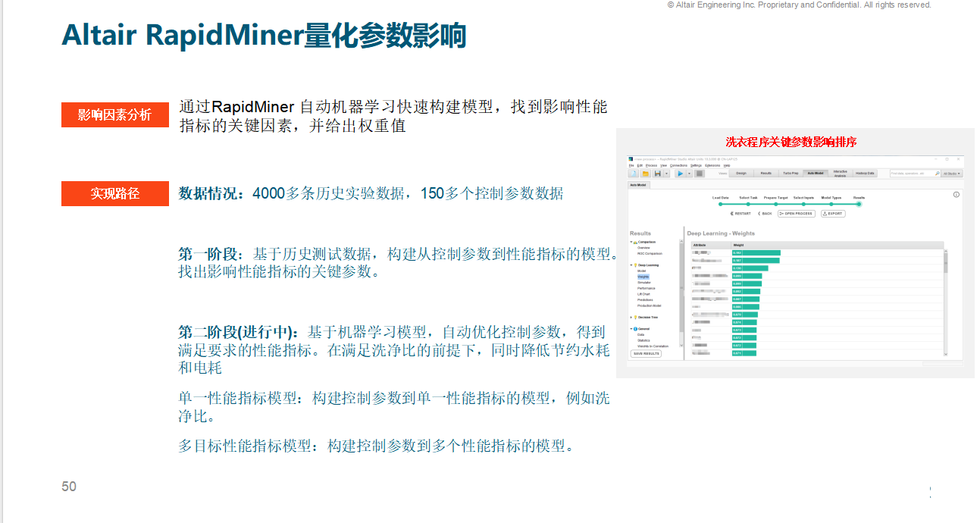Viewport: 980px width, 523px height.
Task: Select Weights under Deep Learning
Action: [x=643, y=277]
